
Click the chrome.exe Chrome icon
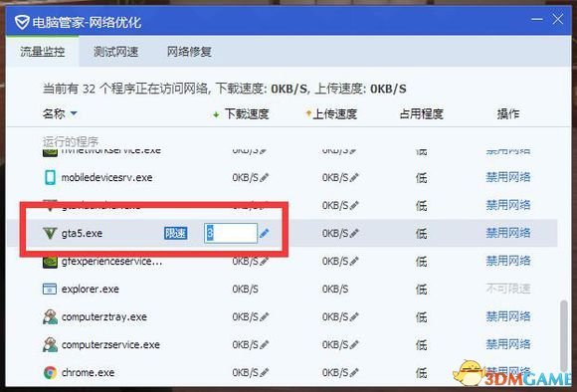50,372
